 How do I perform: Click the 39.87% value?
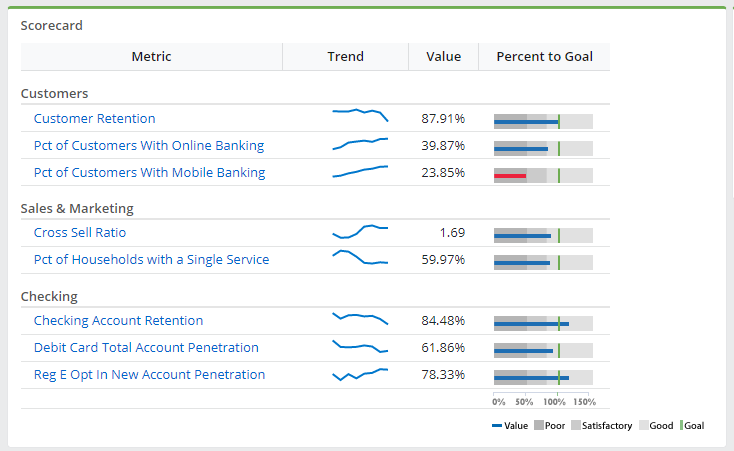coord(443,146)
